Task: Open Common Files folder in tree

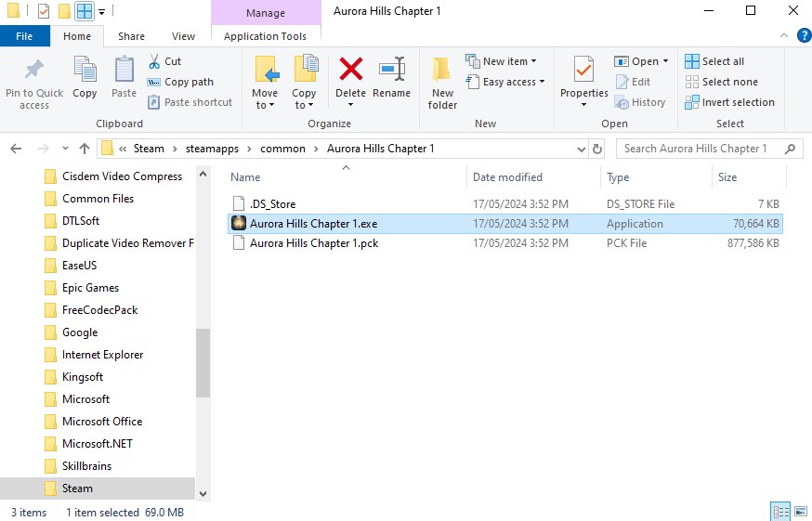Action: click(89, 199)
